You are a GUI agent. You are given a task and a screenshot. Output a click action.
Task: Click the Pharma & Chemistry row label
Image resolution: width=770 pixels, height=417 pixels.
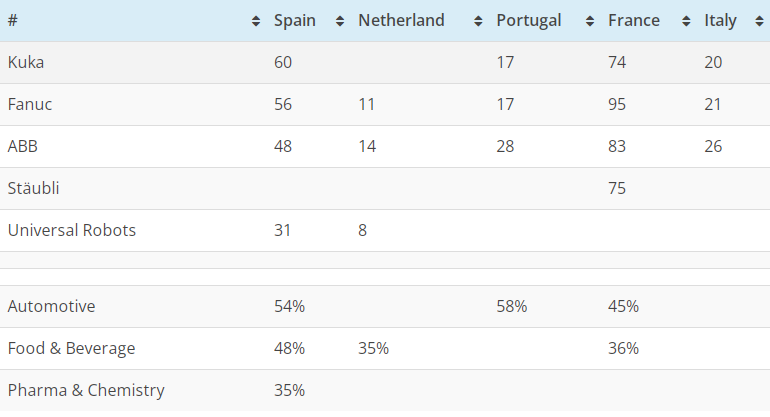86,390
